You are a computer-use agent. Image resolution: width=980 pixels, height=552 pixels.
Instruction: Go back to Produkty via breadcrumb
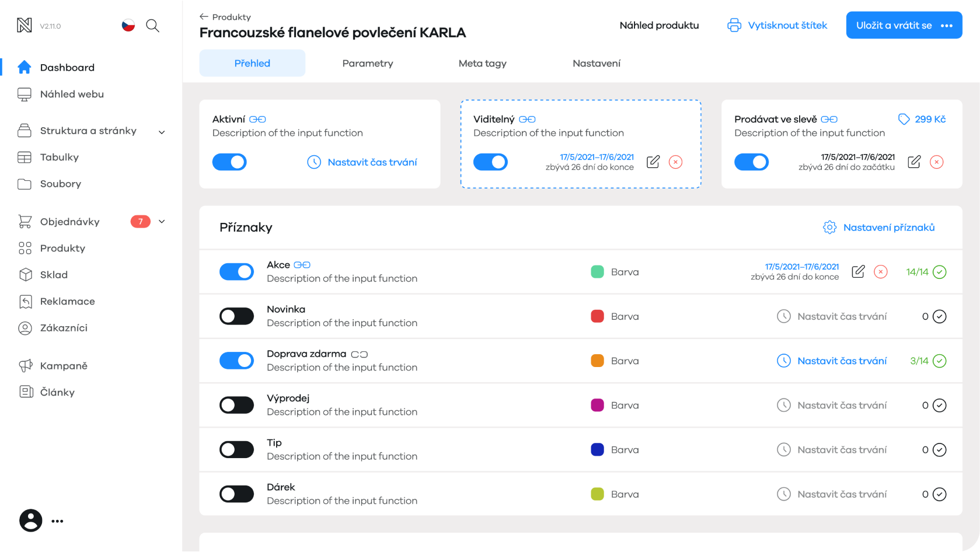click(x=225, y=17)
